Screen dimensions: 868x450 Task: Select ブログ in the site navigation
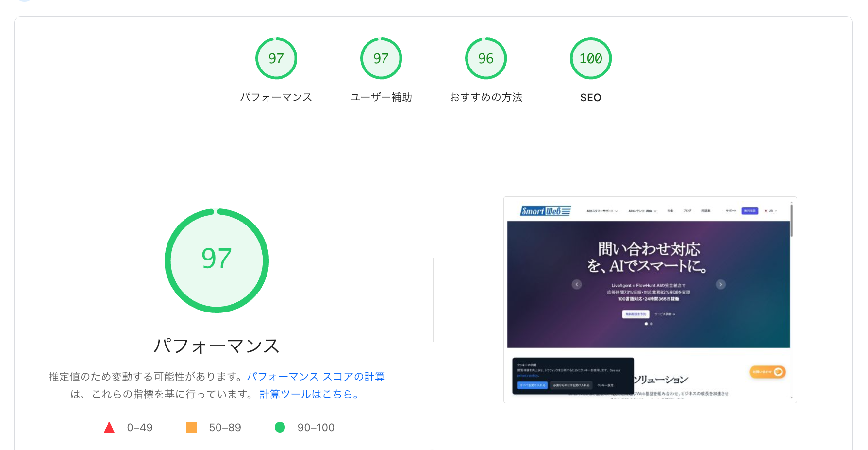pos(686,210)
